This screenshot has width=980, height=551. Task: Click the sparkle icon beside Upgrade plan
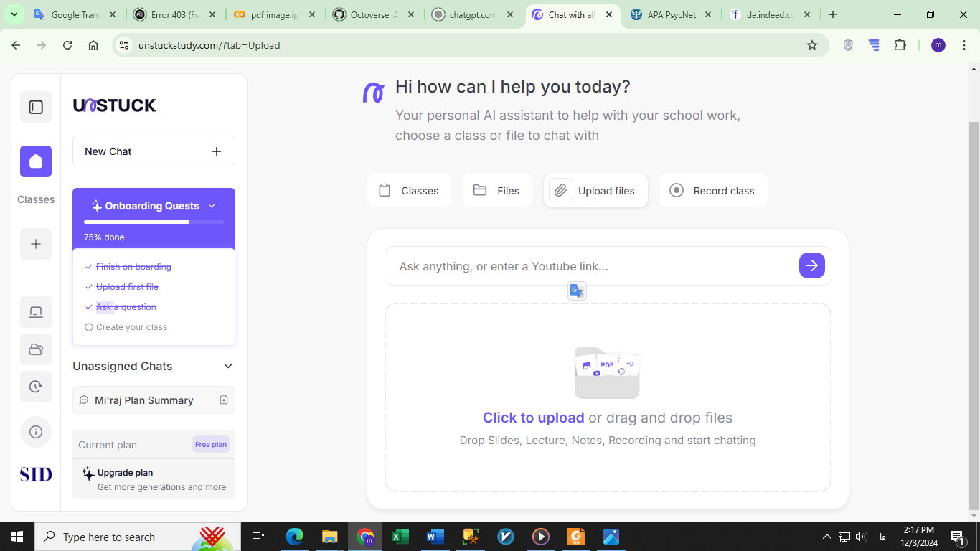point(88,474)
